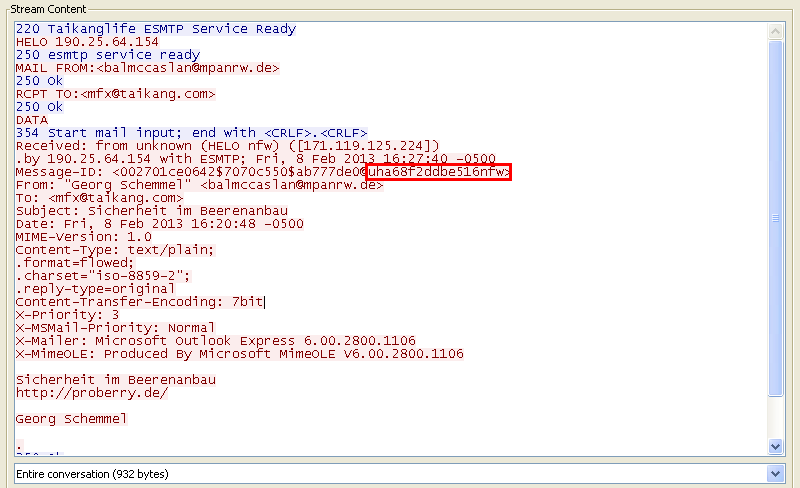Click the scrollbar down arrow in stream content
The image size is (800, 488).
coord(776,445)
